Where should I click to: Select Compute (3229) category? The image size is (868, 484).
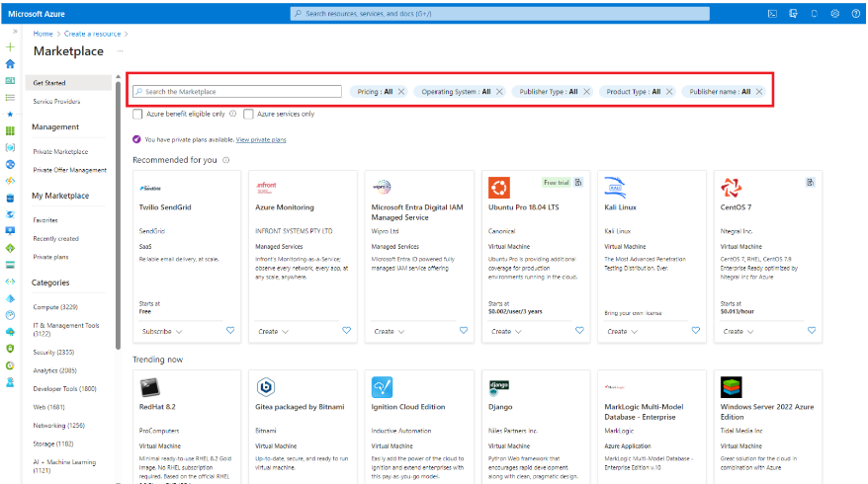(x=55, y=307)
